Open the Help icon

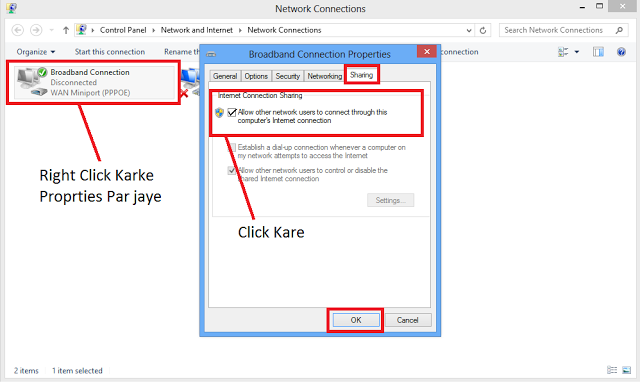pyautogui.click(x=621, y=52)
